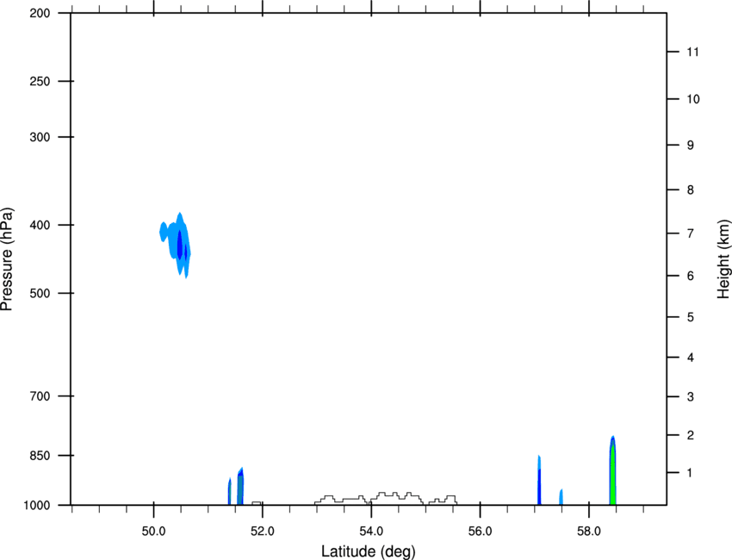Image resolution: width=732 pixels, height=560 pixels.
Task: Click the wider blue-green column near 51.6 latitude
Action: pos(240,487)
